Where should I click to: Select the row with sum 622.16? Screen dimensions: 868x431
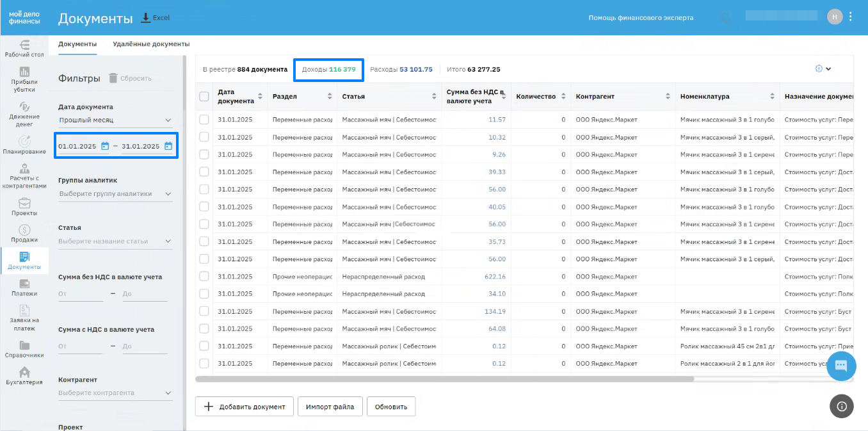pos(204,277)
